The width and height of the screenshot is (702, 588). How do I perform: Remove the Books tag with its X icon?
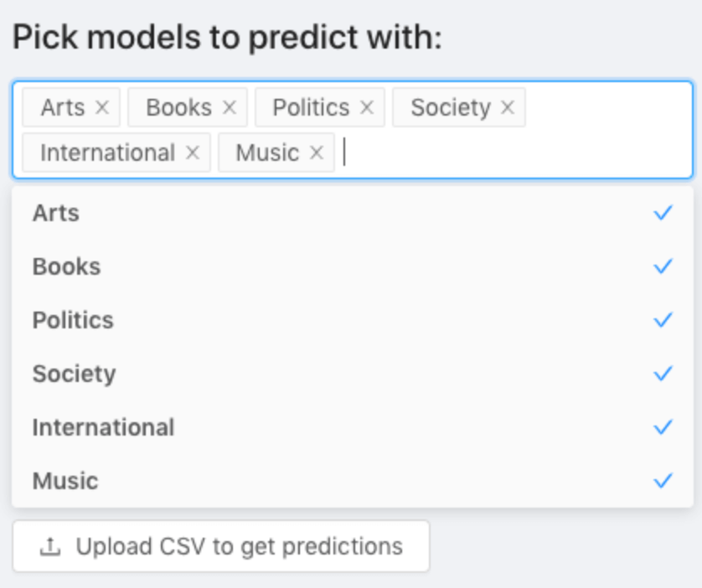tap(230, 107)
